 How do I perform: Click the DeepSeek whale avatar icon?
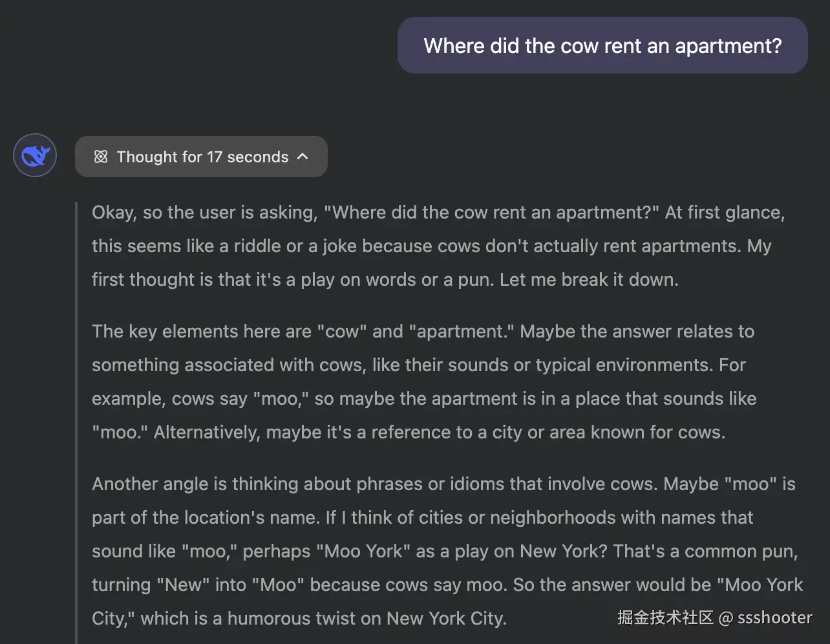click(x=35, y=156)
